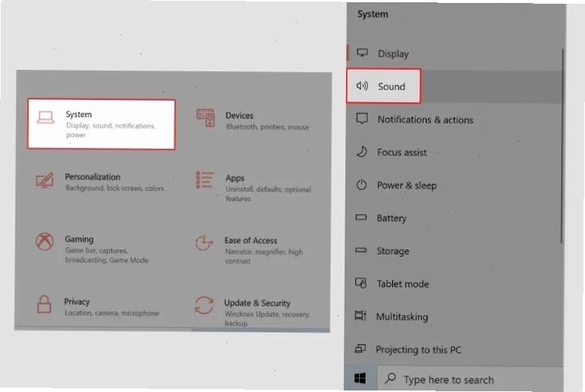Open the Personalization settings category
The height and width of the screenshot is (392, 585).
click(x=100, y=182)
